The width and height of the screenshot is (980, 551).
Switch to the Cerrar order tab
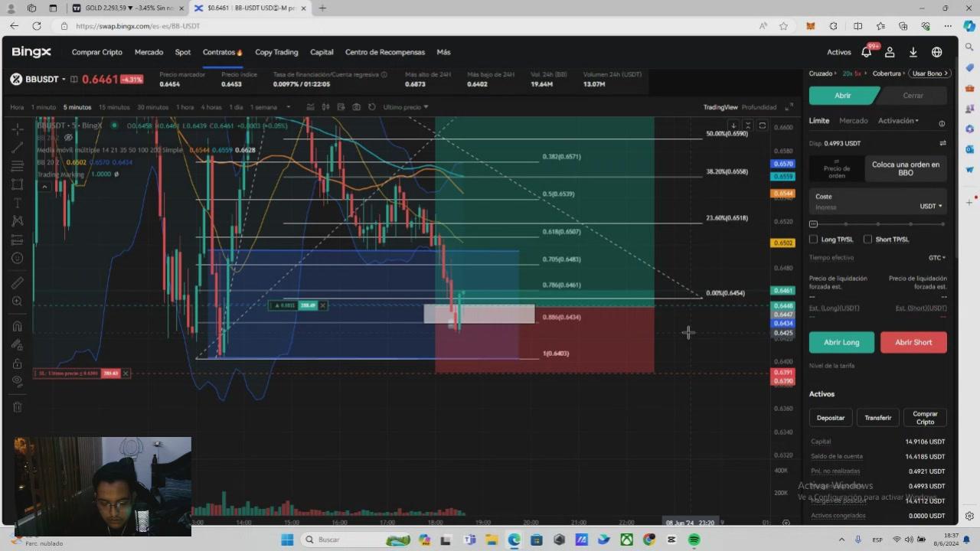tap(913, 96)
